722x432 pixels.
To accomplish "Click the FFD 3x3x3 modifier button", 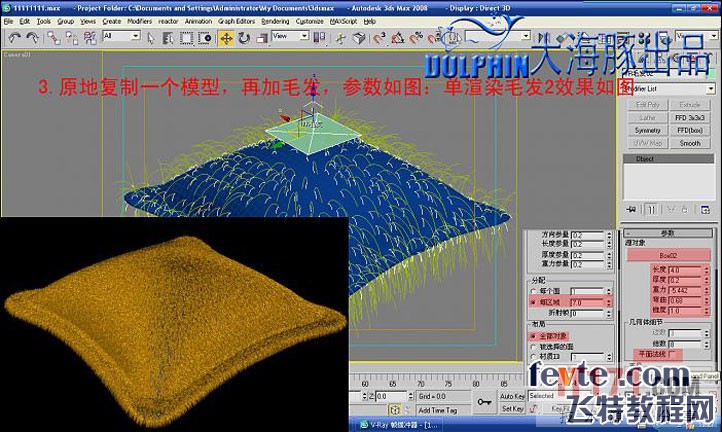I will [x=690, y=117].
